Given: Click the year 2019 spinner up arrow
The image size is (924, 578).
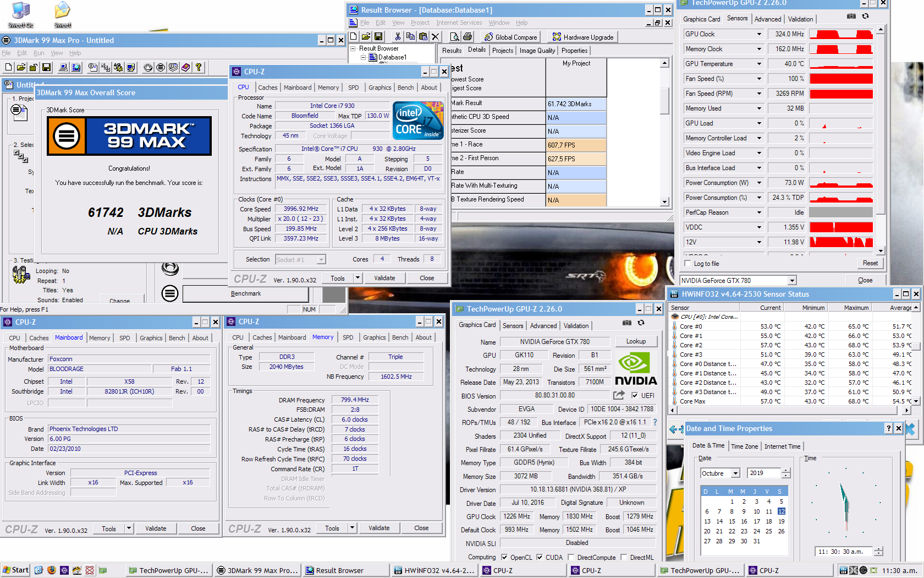Looking at the screenshot, I should coord(786,471).
